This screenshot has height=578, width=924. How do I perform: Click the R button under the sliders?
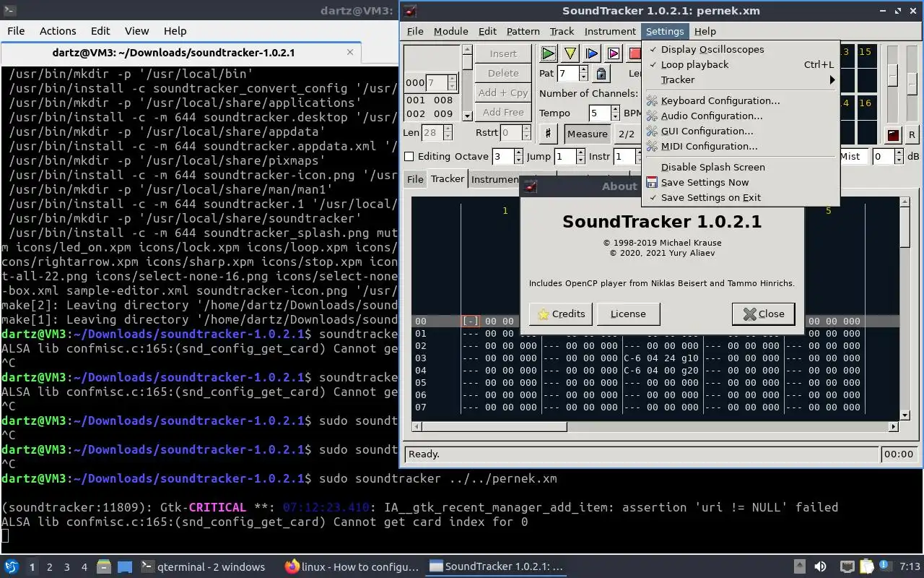(912, 135)
